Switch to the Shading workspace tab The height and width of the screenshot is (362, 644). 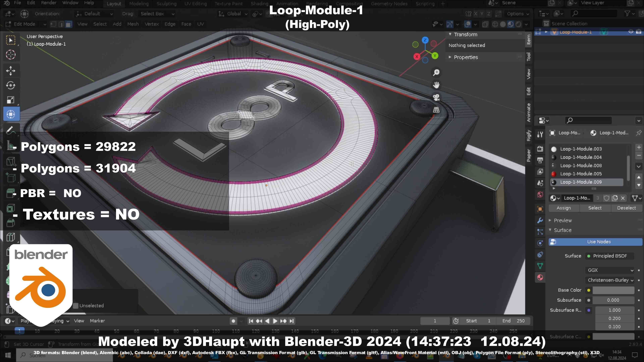pos(259,4)
